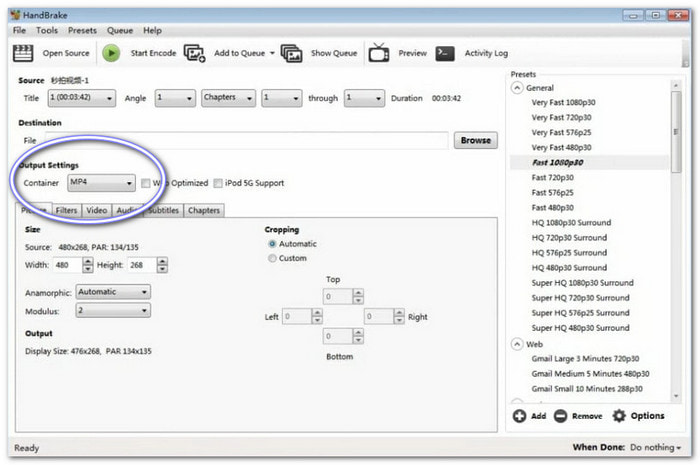Viewport: 700px width, 465px height.
Task: Click the Add to Queue pictures icon
Action: (195, 54)
